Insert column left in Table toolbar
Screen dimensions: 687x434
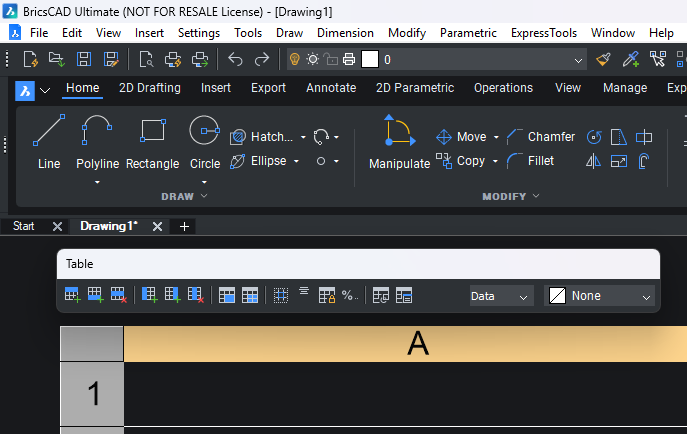149,295
